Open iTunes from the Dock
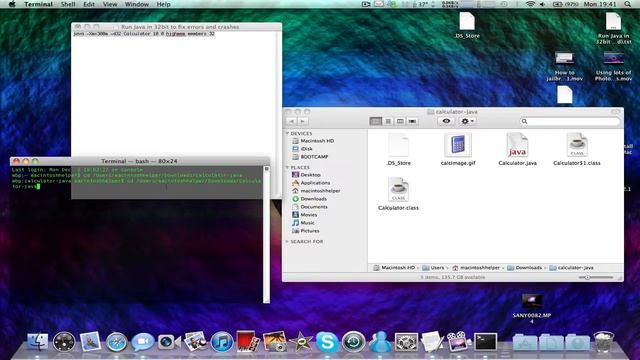The image size is (640, 360). [x=222, y=342]
